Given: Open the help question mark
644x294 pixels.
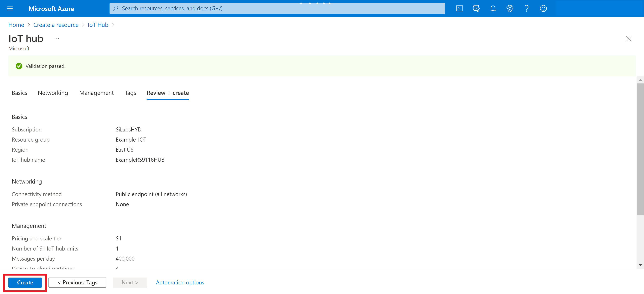Looking at the screenshot, I should [526, 9].
